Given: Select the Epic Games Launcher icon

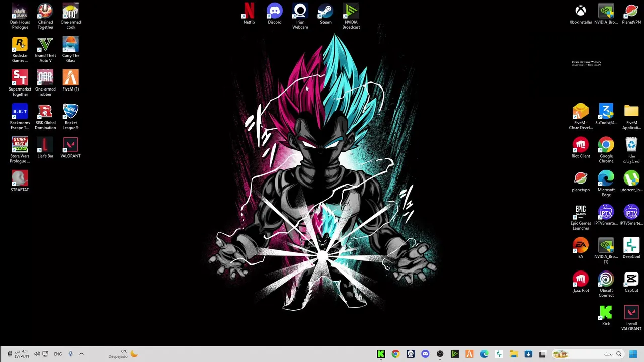Looking at the screenshot, I should point(581,218).
